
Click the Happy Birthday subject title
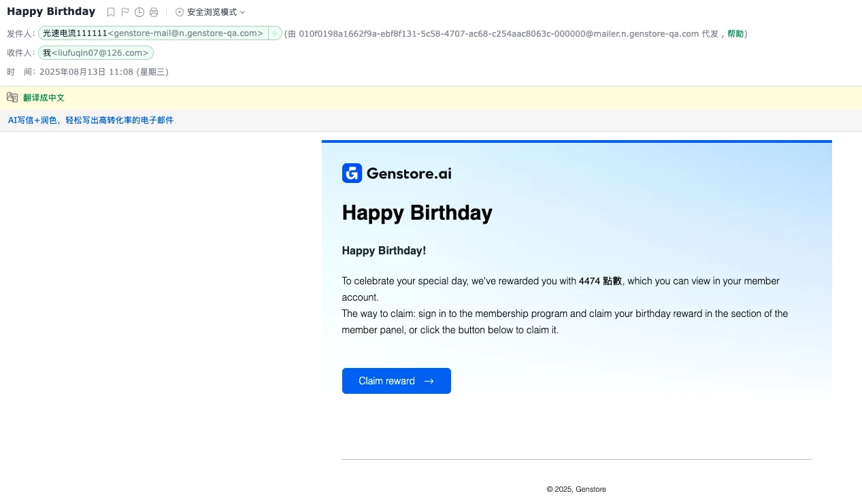coord(51,12)
